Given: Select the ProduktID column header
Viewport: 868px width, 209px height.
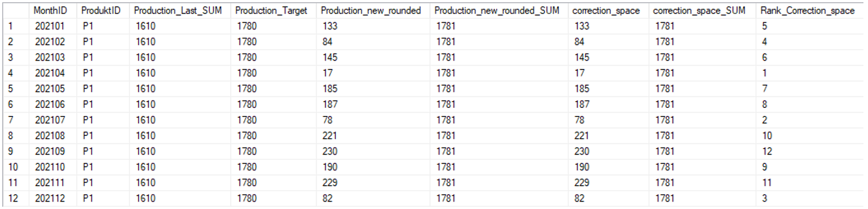Looking at the screenshot, I should click(x=103, y=11).
